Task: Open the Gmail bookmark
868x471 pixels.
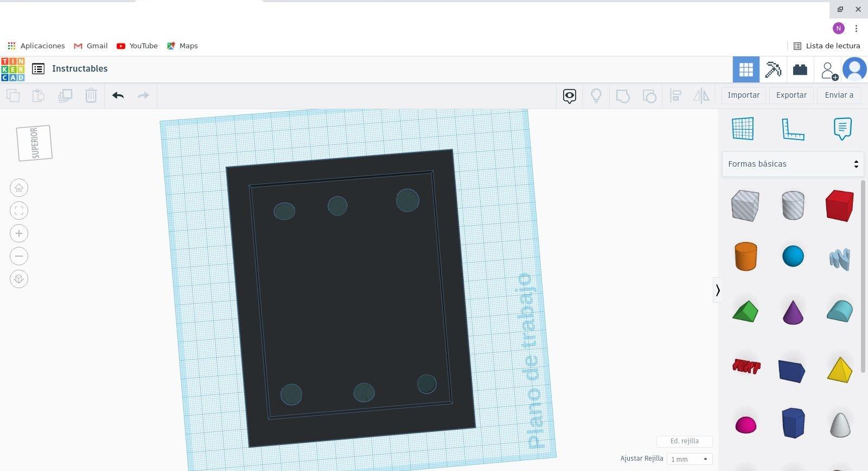Action: 91,46
